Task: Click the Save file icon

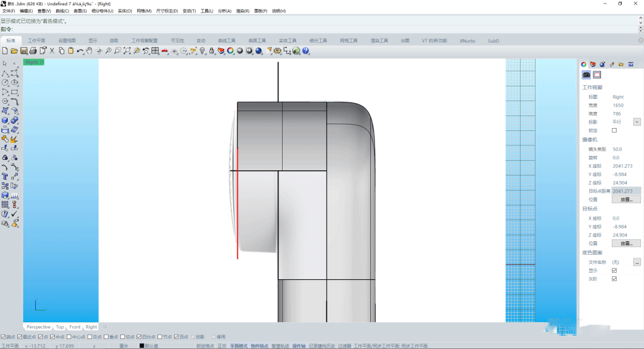Action: [24, 51]
